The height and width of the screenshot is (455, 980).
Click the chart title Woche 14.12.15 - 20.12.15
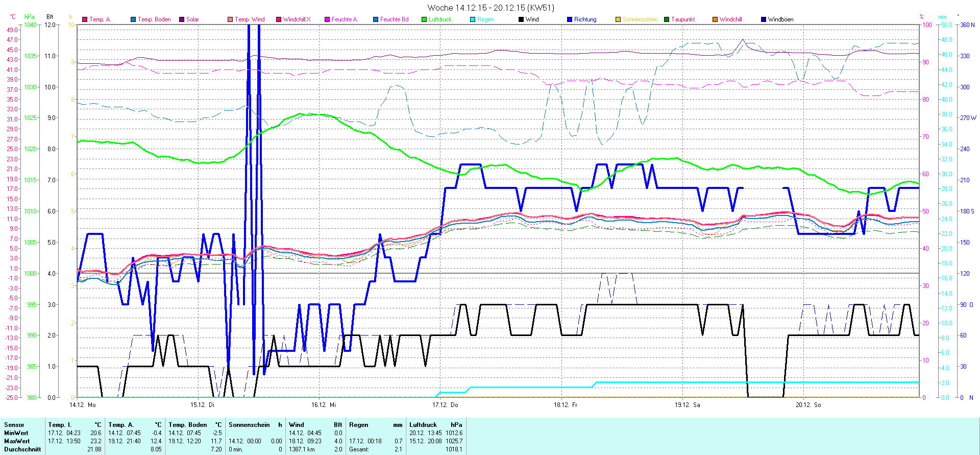(491, 8)
